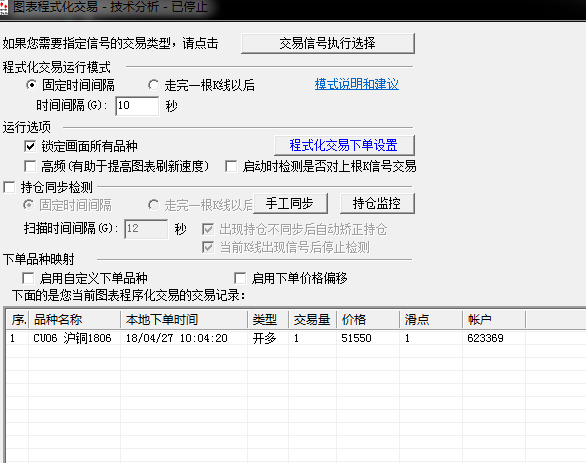The image size is (586, 463).
Task: Sort by 品种名称 column header
Action: click(x=74, y=320)
